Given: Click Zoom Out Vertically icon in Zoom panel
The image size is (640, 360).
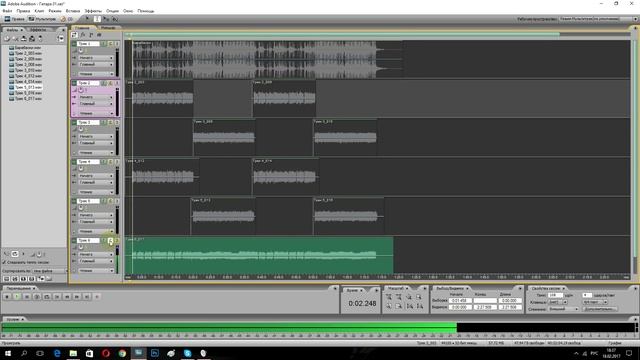Looking at the screenshot, I should tap(420, 306).
